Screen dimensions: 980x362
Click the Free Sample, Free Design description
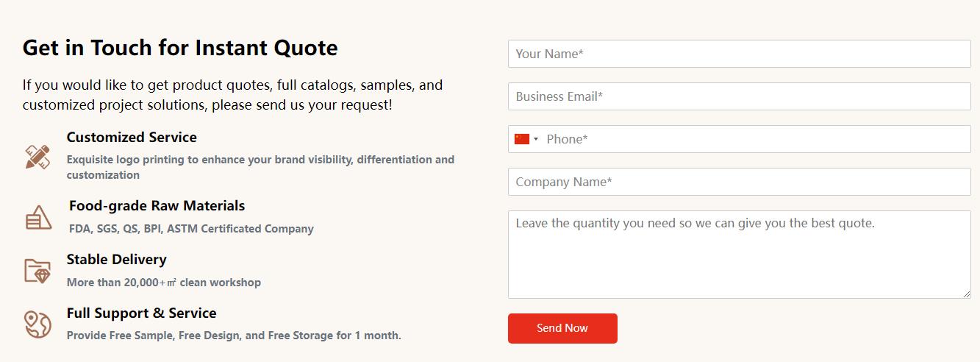point(234,336)
